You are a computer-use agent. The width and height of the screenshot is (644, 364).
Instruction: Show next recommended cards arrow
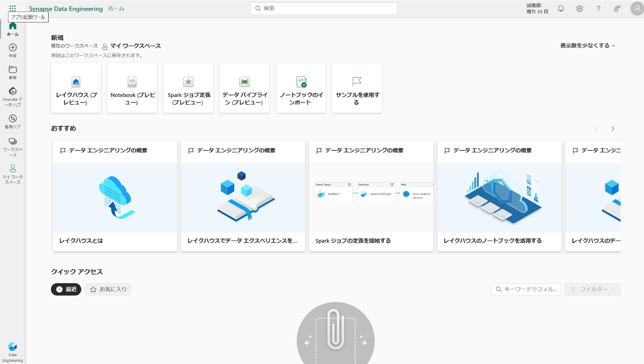pyautogui.click(x=613, y=129)
